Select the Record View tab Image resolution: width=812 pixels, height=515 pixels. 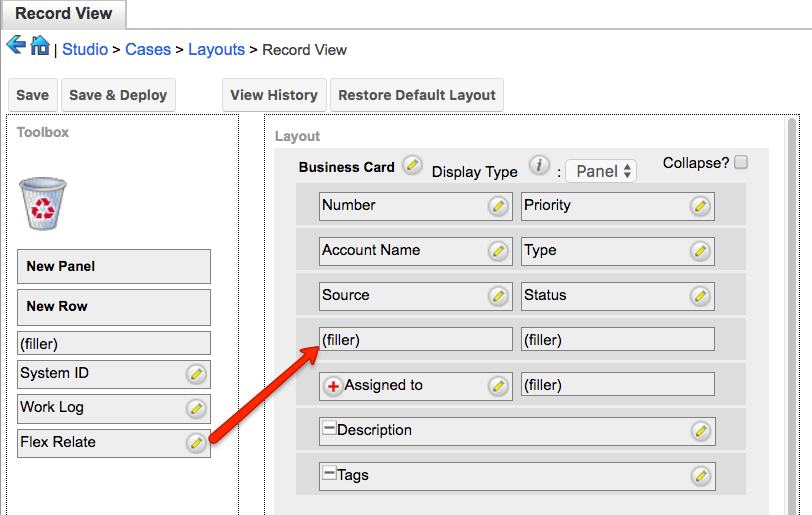[x=64, y=15]
